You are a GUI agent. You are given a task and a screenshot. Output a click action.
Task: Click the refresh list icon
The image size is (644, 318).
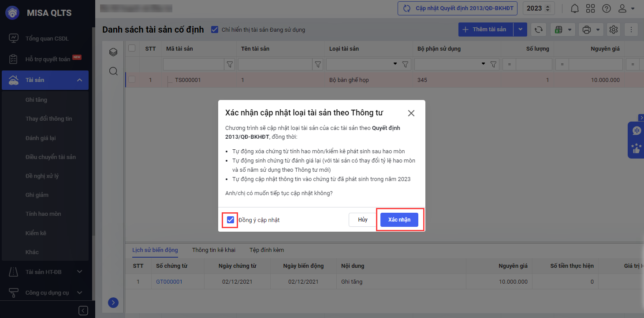538,30
